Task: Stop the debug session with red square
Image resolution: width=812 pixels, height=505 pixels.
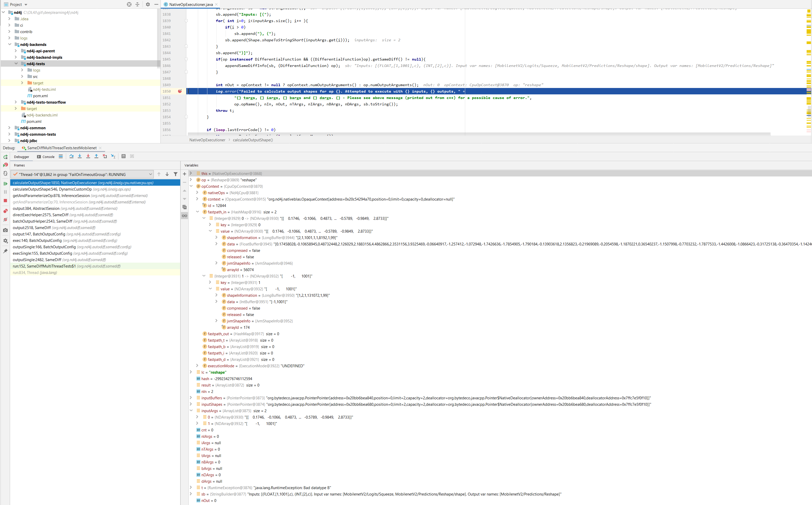Action: click(5, 200)
